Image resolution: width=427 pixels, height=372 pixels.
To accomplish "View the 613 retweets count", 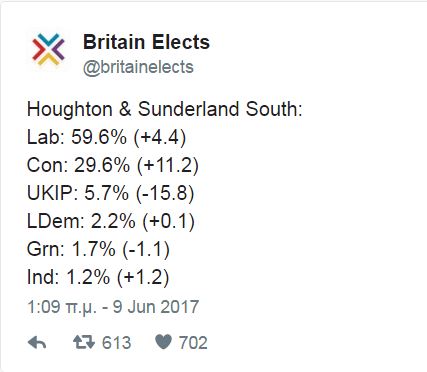I will click(116, 343).
